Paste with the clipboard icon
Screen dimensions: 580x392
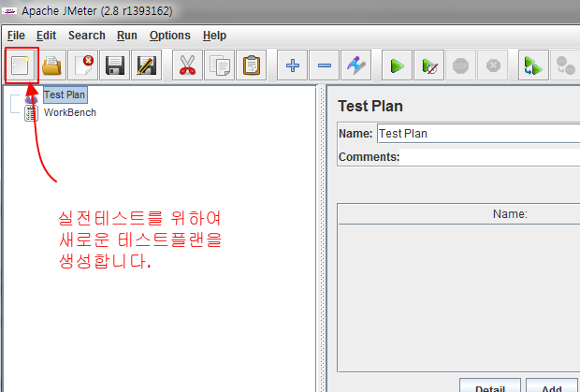(x=251, y=65)
